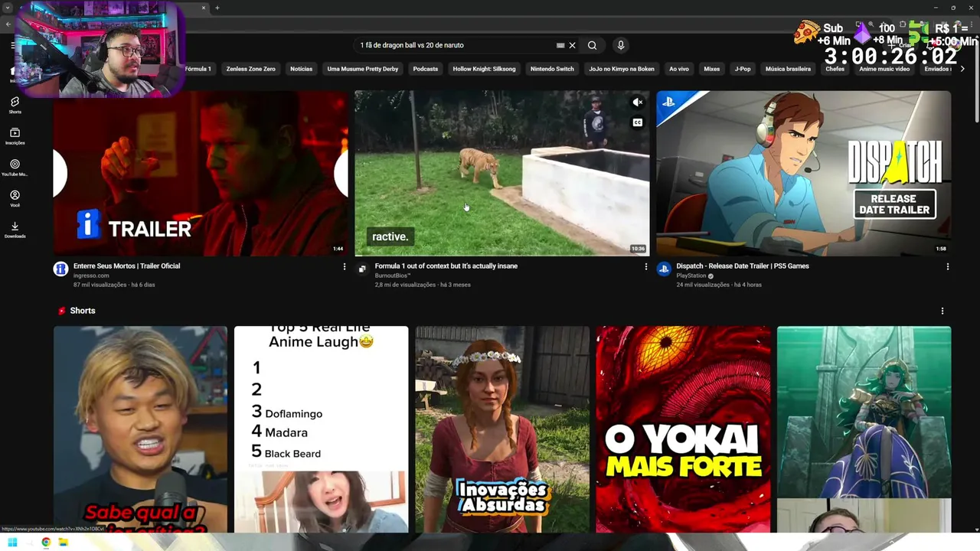This screenshot has width=980, height=551.
Task: Open the 'Sabe qual a' Short
Action: 140,429
